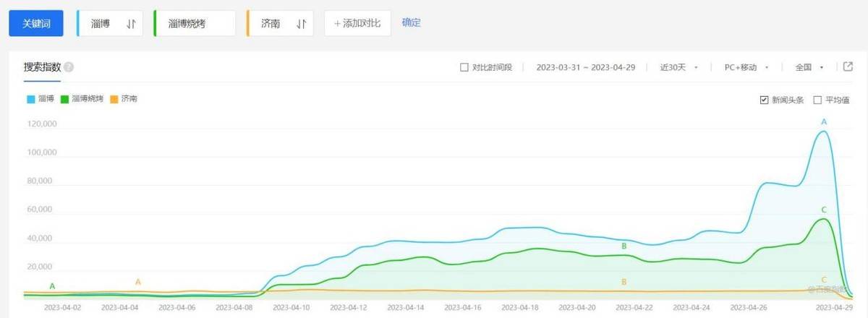Click the 2023-04-02 axis date label

click(x=63, y=307)
